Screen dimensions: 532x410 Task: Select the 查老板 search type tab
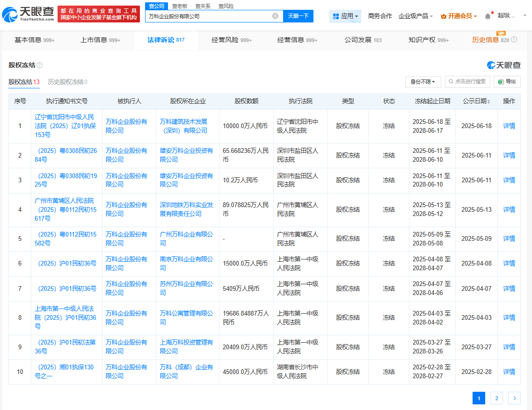180,6
